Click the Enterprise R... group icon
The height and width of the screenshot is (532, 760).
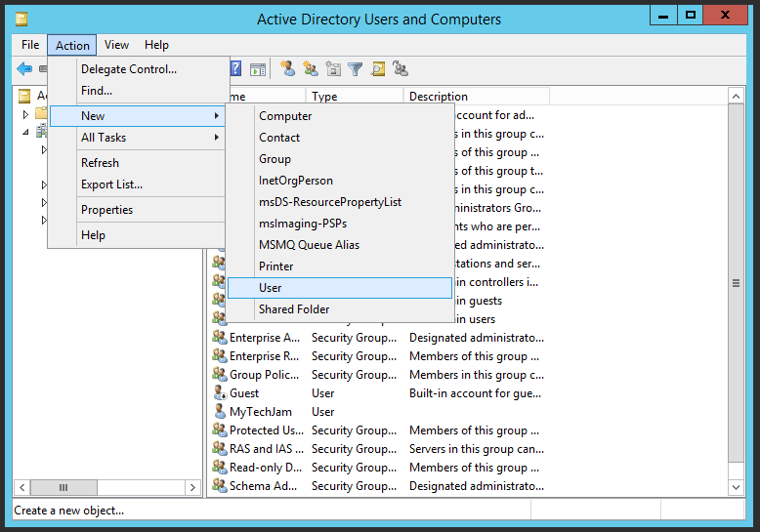tap(220, 355)
